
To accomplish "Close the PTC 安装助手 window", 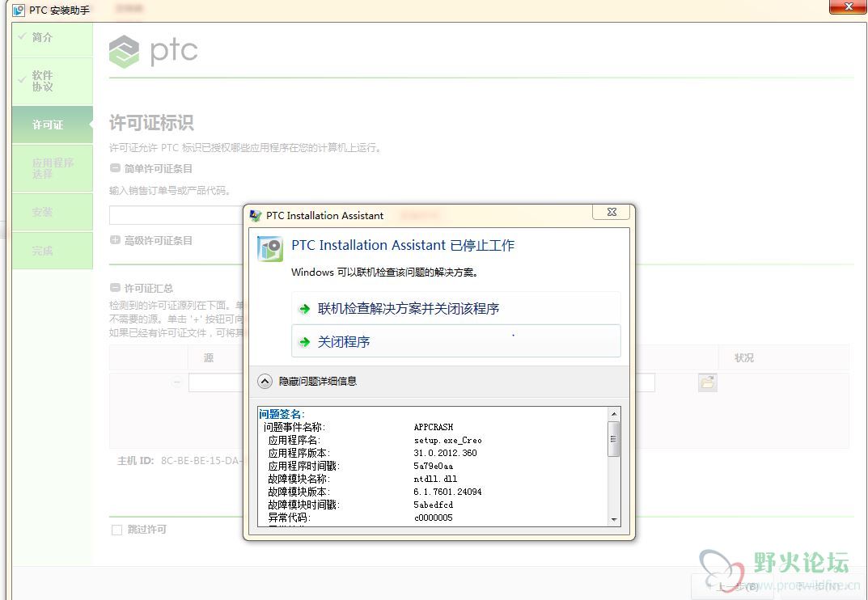I will coord(848,6).
